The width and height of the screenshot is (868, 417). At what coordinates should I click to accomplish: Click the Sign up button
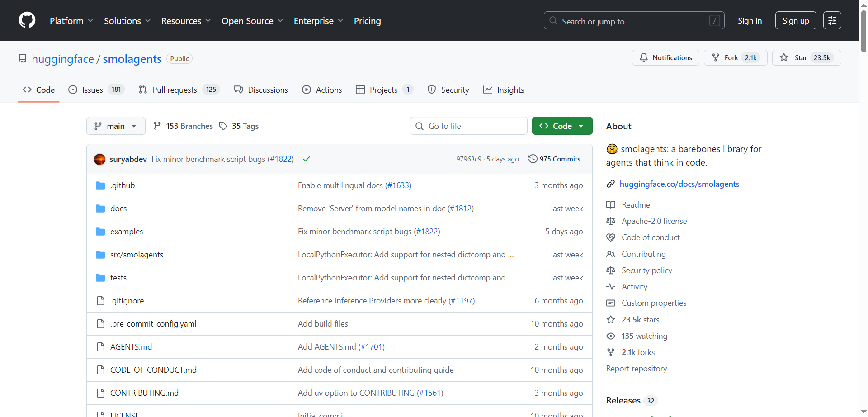[796, 20]
